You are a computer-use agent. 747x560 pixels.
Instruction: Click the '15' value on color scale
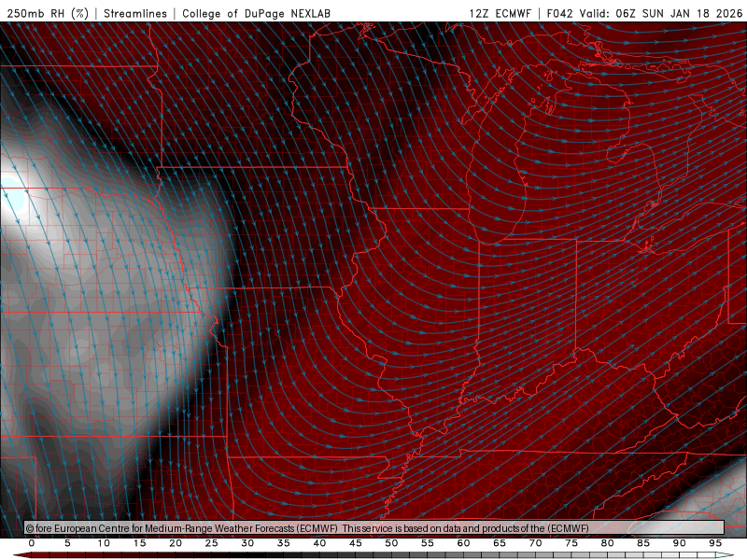tap(139, 543)
